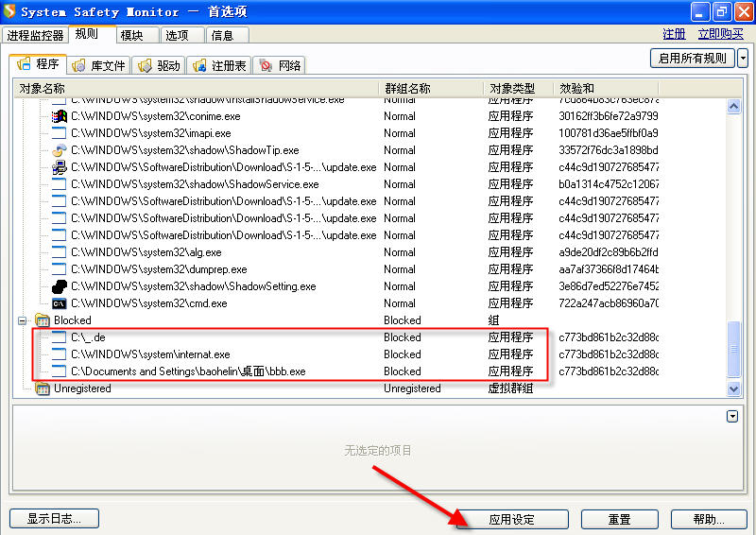Image resolution: width=756 pixels, height=535 pixels.
Task: Switch to the 驱动 sub-tab
Action: coord(159,65)
